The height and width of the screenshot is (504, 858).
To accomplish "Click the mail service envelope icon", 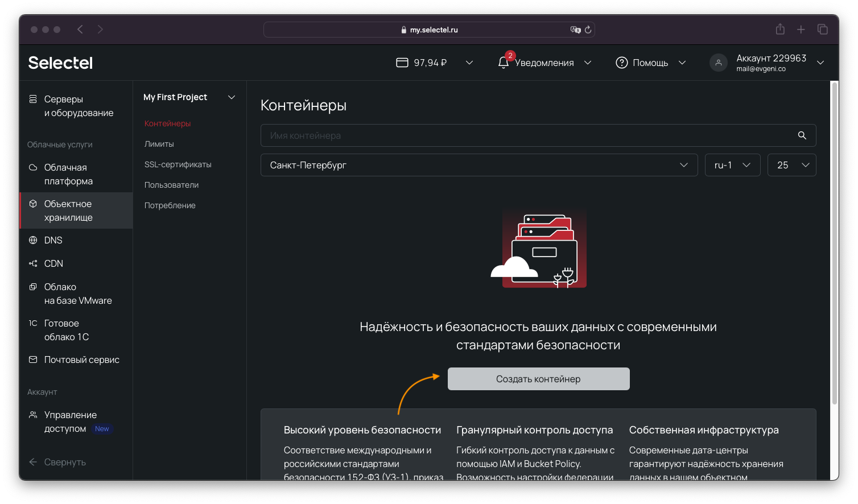I will 33,360.
